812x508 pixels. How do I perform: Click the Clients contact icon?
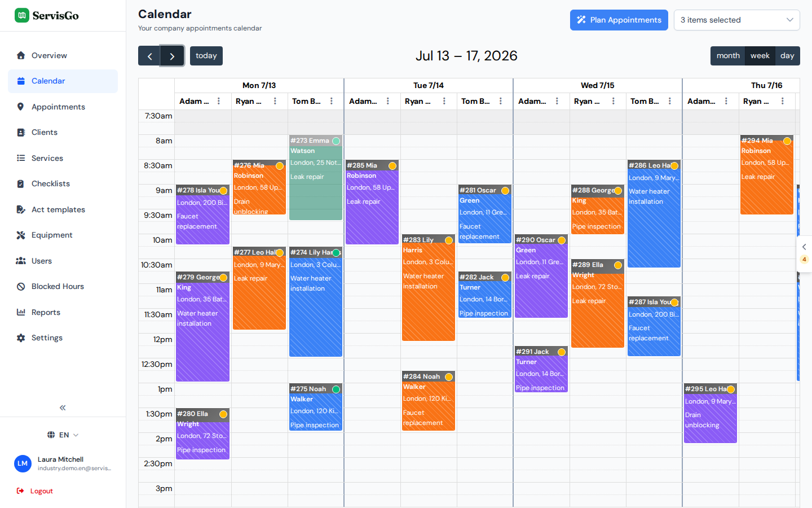pyautogui.click(x=21, y=132)
